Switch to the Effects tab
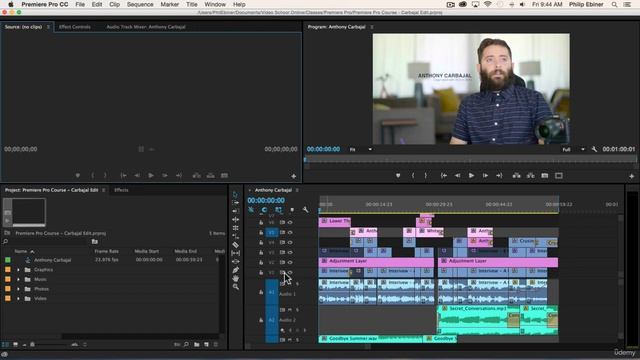 [x=121, y=190]
